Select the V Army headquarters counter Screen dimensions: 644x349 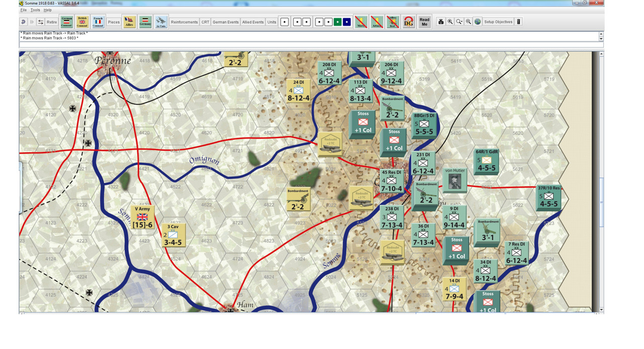point(142,218)
